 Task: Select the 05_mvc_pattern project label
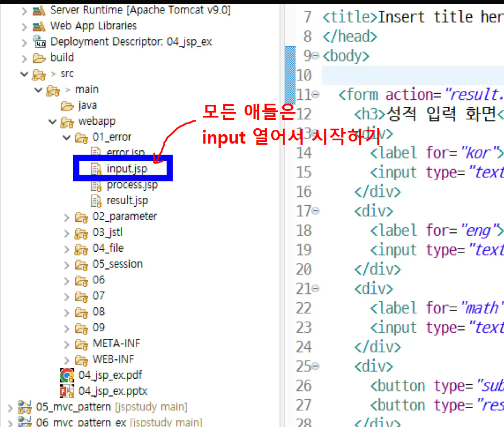[x=73, y=406]
